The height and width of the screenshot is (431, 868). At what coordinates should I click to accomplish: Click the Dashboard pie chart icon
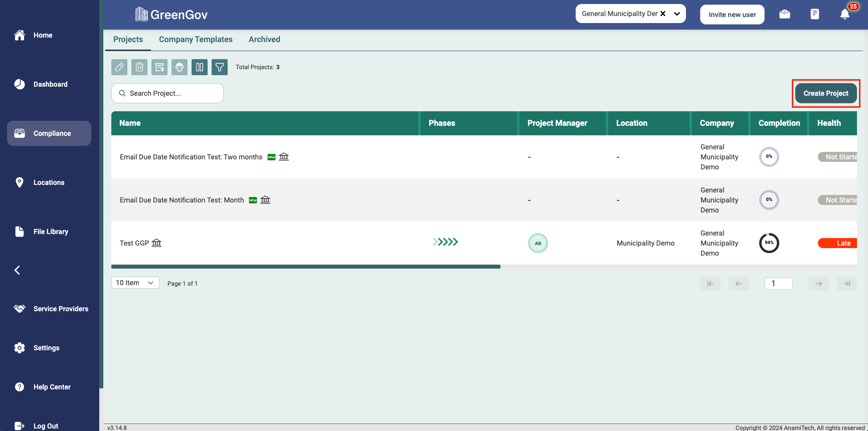tap(20, 84)
